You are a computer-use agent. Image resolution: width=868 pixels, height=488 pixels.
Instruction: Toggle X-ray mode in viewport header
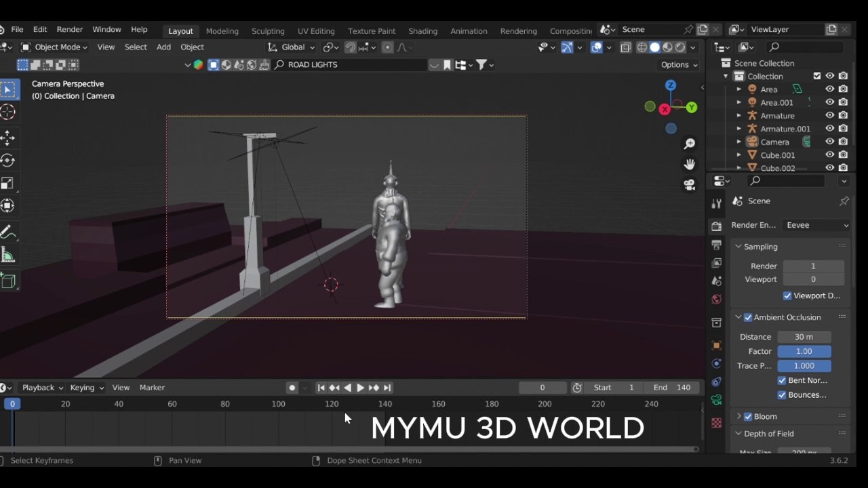(625, 47)
